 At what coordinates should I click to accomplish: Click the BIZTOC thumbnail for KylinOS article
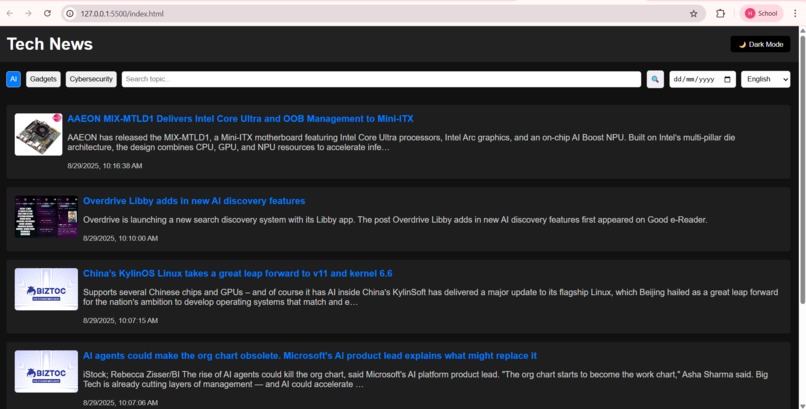coord(46,289)
